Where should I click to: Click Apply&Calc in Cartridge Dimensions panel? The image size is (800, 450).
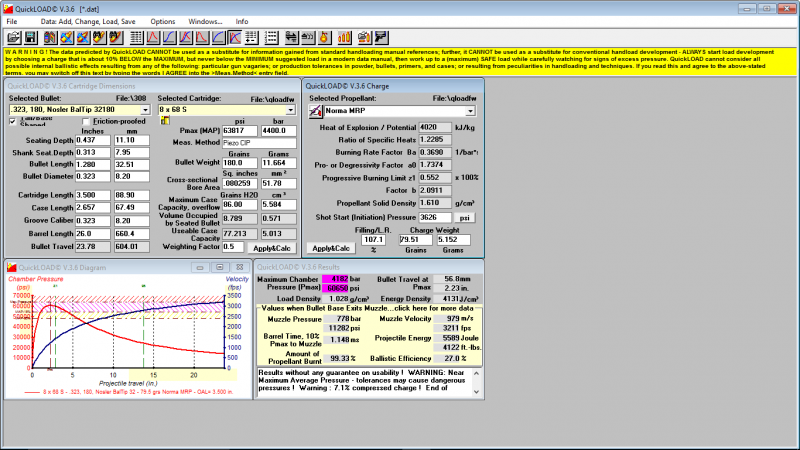tap(271, 248)
